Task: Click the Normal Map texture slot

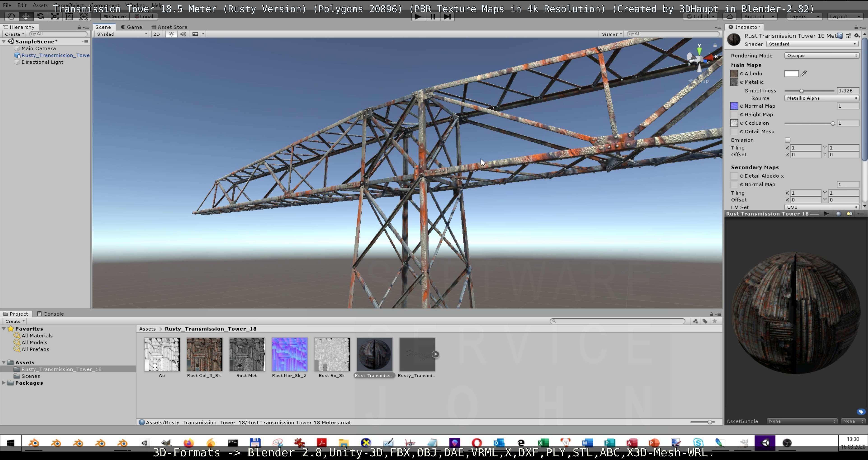Action: tap(734, 106)
